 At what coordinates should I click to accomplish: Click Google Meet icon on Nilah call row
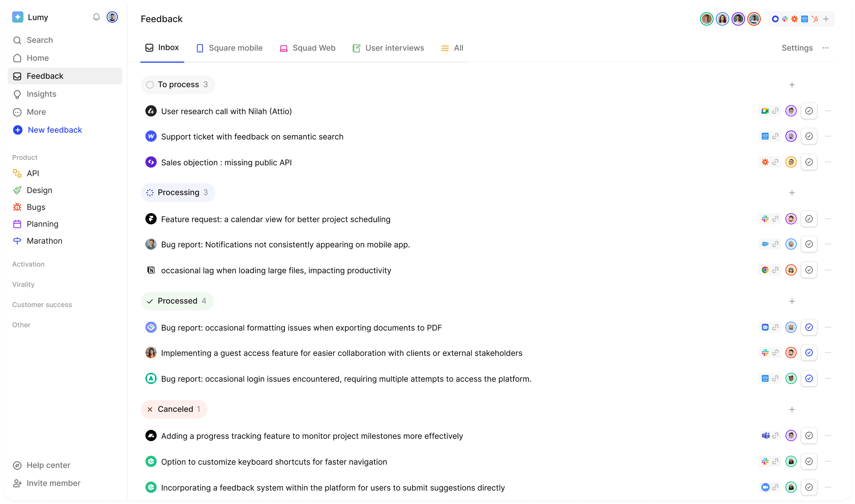point(765,111)
